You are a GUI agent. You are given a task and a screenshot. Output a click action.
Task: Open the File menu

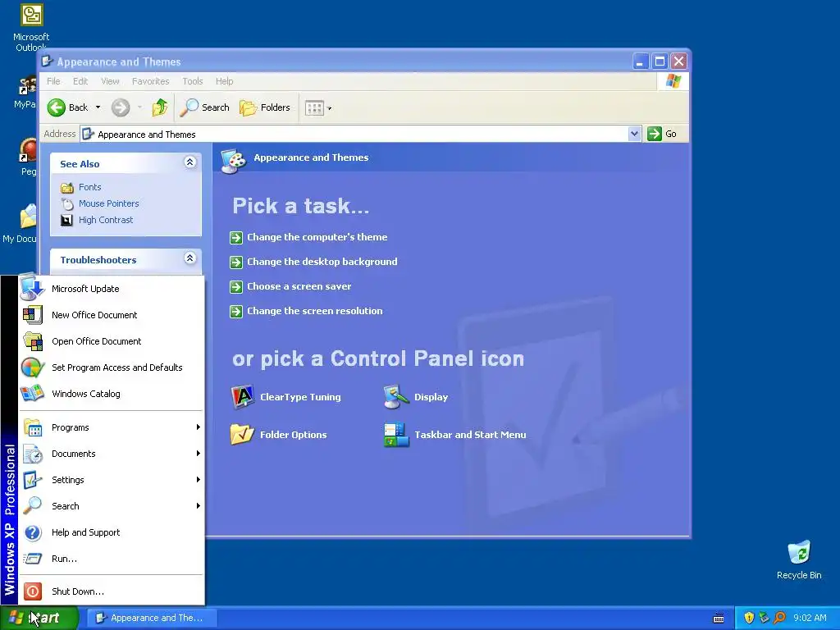tap(53, 81)
